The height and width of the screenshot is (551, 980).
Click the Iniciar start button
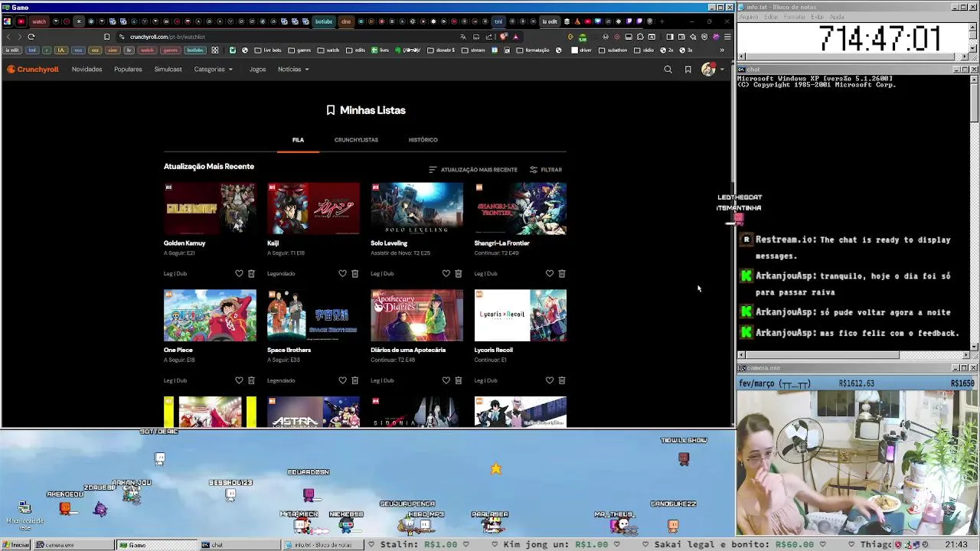click(16, 545)
